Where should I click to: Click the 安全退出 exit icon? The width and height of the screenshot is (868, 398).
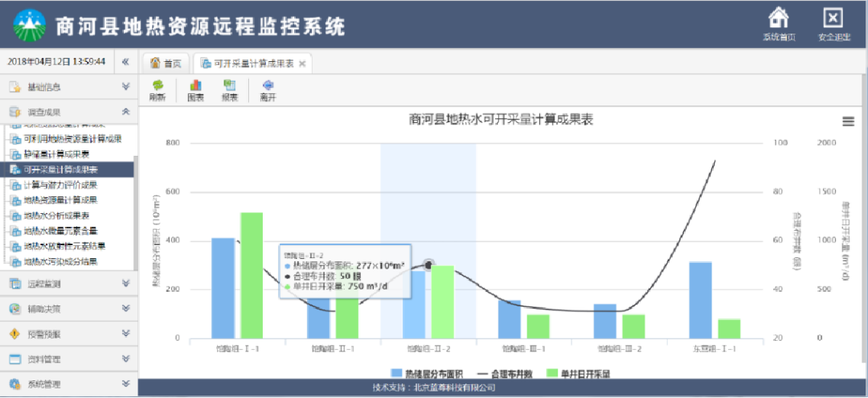pyautogui.click(x=833, y=18)
